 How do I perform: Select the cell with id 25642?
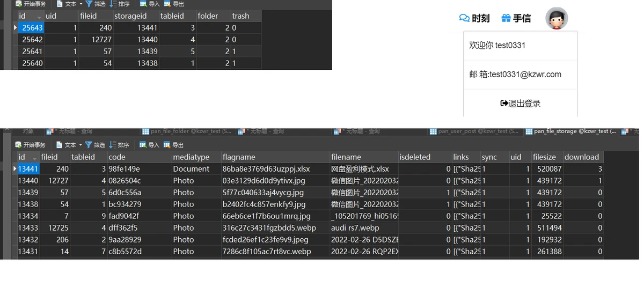(32, 39)
